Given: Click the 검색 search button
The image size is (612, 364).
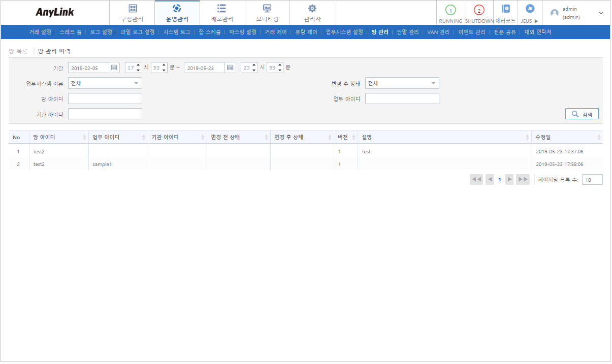Looking at the screenshot, I should [x=582, y=114].
